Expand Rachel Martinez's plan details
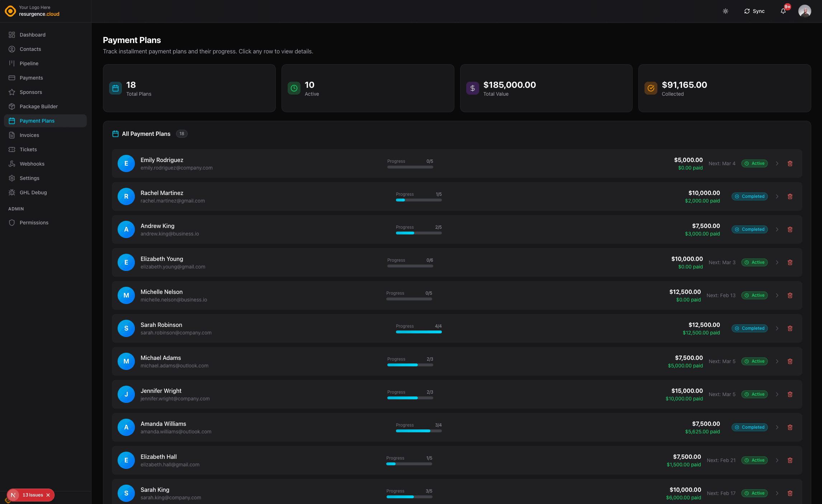Screen dimensions: 822x504 coord(777,196)
